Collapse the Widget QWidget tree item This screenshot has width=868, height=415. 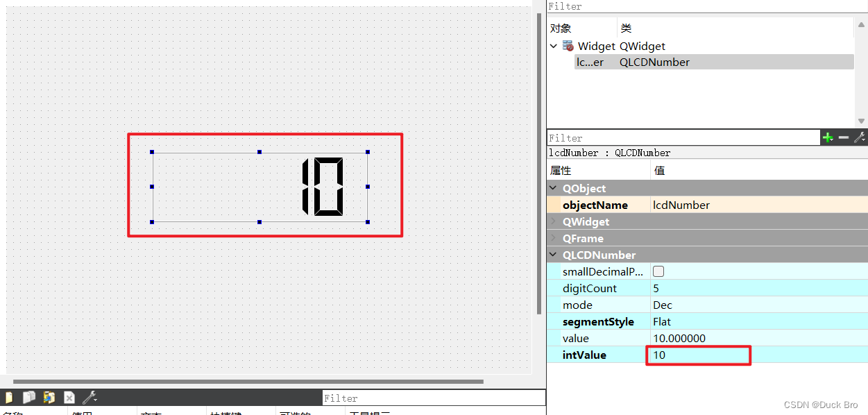[x=553, y=46]
